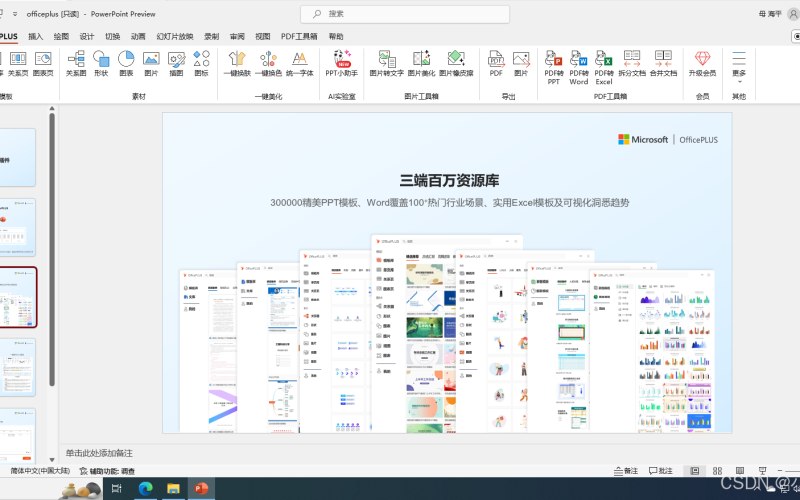
Task: Click the slide thumbnail panel vertical scrollbar
Action: click(x=52, y=250)
